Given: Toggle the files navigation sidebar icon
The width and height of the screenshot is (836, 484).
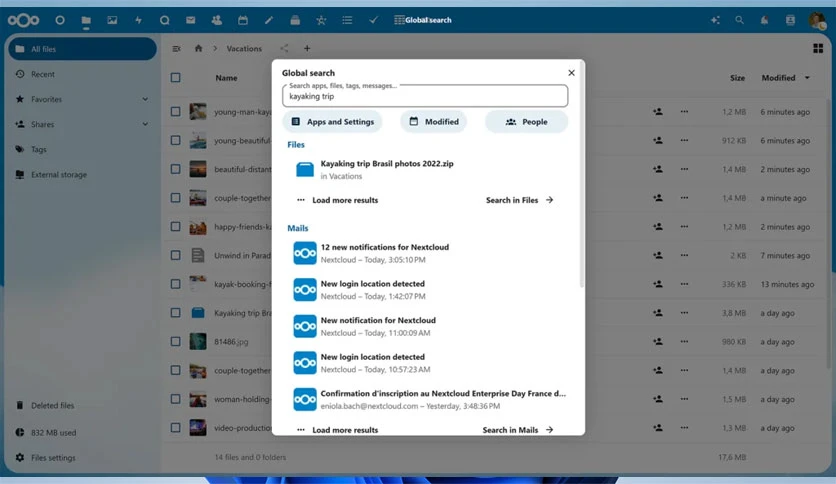Looking at the screenshot, I should tap(176, 49).
